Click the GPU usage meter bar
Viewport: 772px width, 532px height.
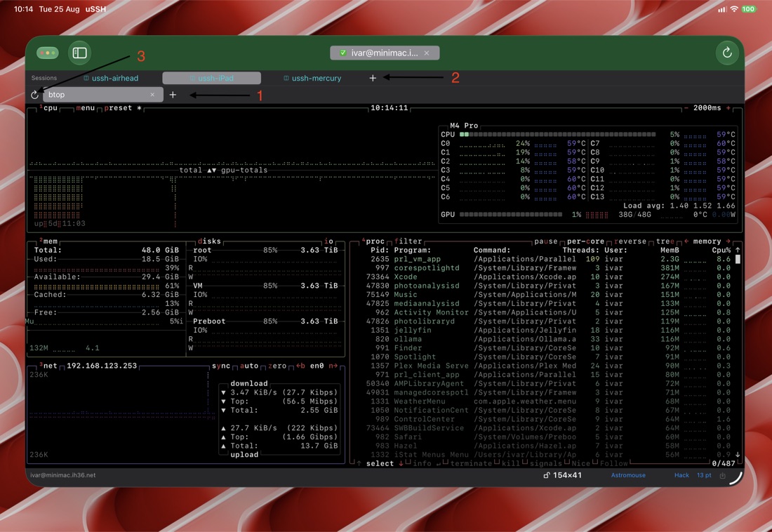pos(510,215)
